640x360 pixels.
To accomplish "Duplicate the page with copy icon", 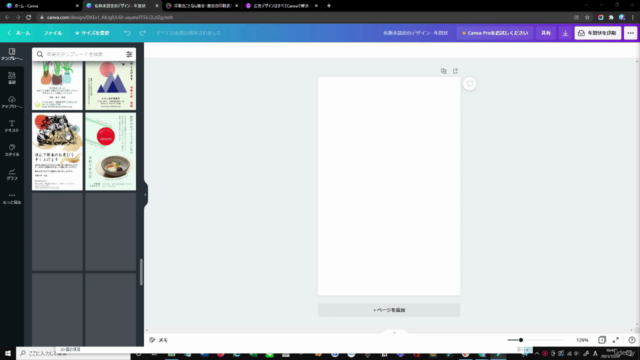I will pos(444,71).
